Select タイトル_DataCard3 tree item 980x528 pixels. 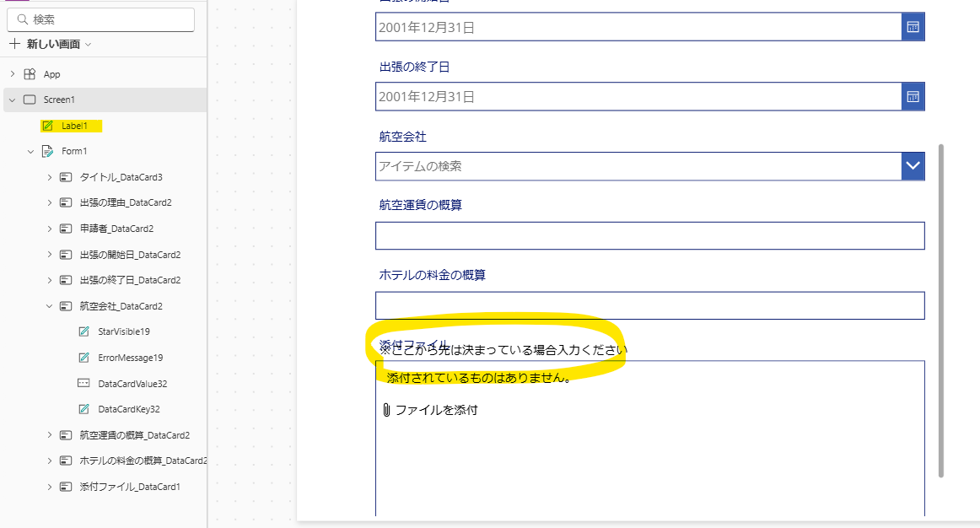121,177
